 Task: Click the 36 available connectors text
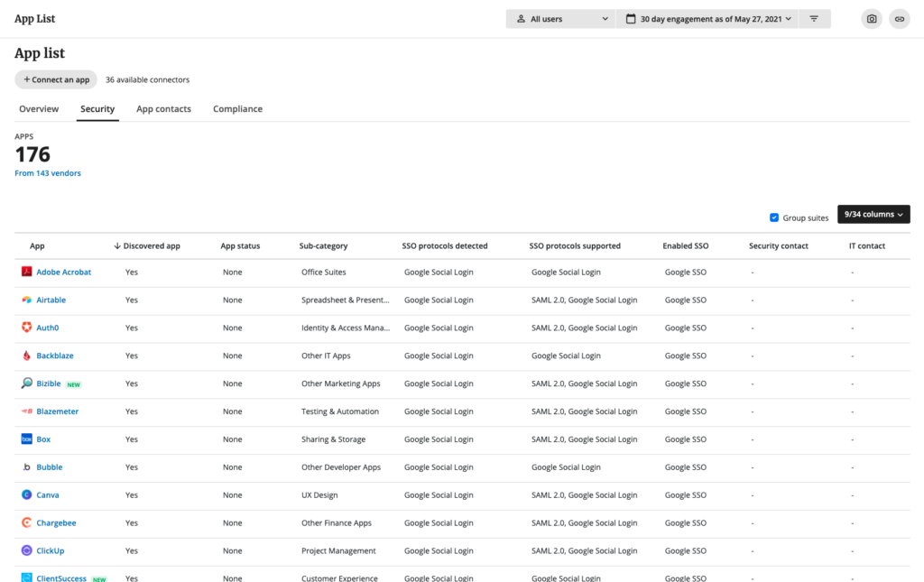(147, 79)
